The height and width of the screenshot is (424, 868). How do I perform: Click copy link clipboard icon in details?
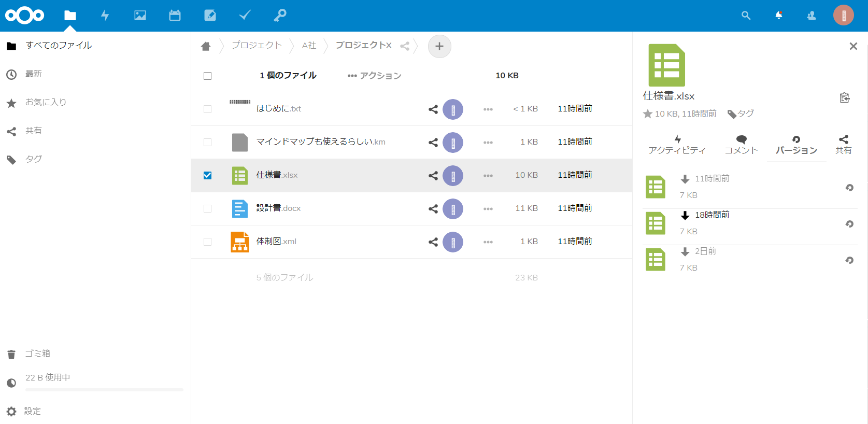point(845,97)
